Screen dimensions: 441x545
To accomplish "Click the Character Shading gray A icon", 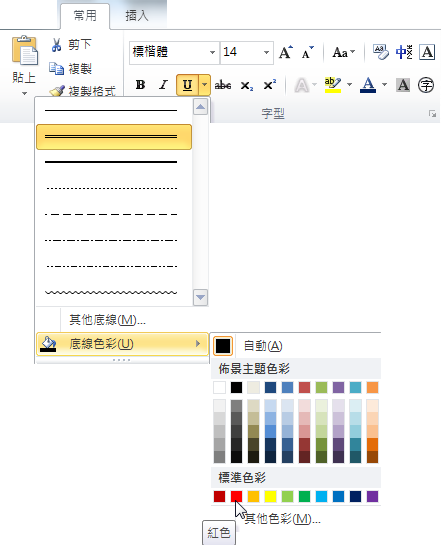I will point(403,85).
